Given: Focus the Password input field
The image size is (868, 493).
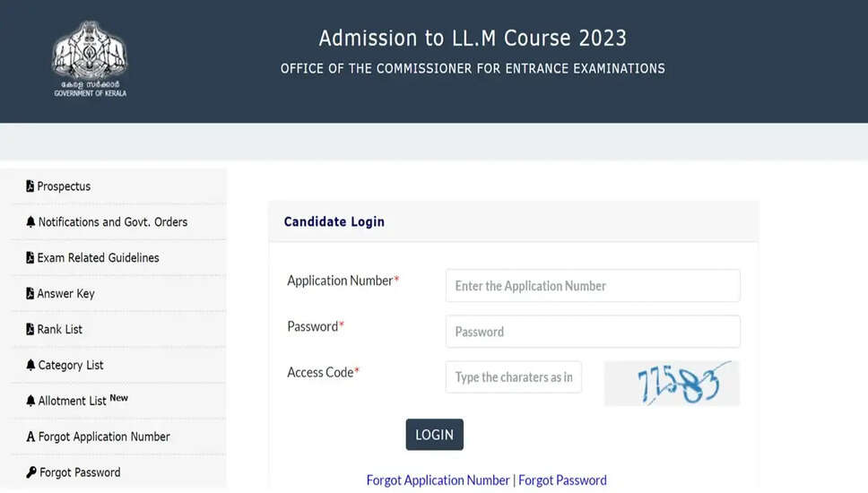Looking at the screenshot, I should (x=593, y=332).
